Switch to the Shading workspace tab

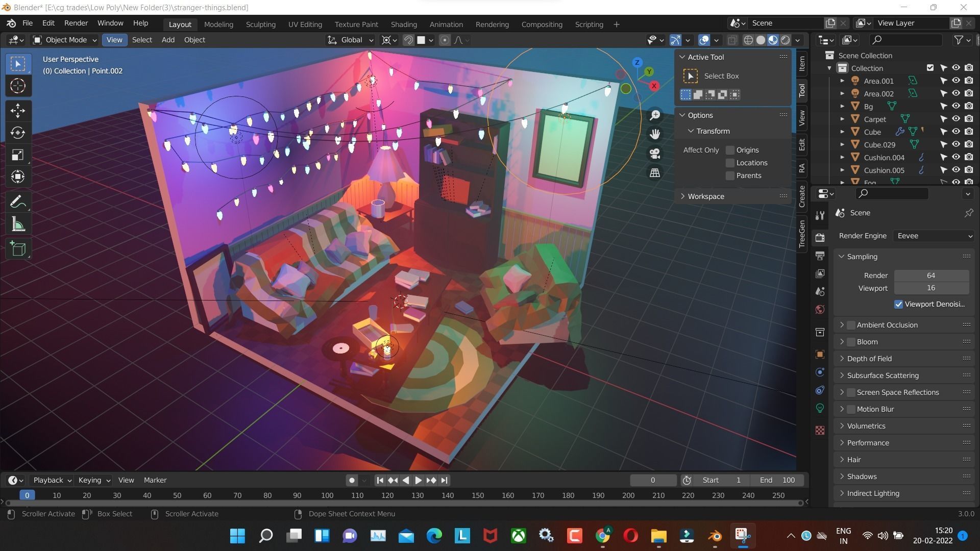click(x=404, y=24)
